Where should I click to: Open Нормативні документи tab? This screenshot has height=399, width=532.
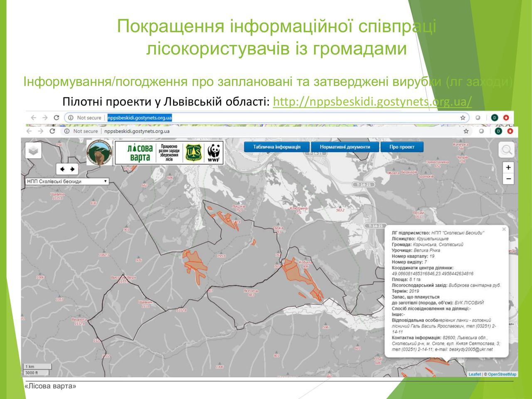tap(345, 147)
